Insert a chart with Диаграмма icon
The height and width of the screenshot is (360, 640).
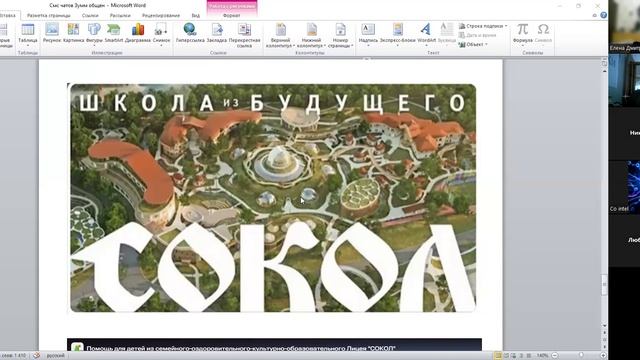(x=138, y=33)
